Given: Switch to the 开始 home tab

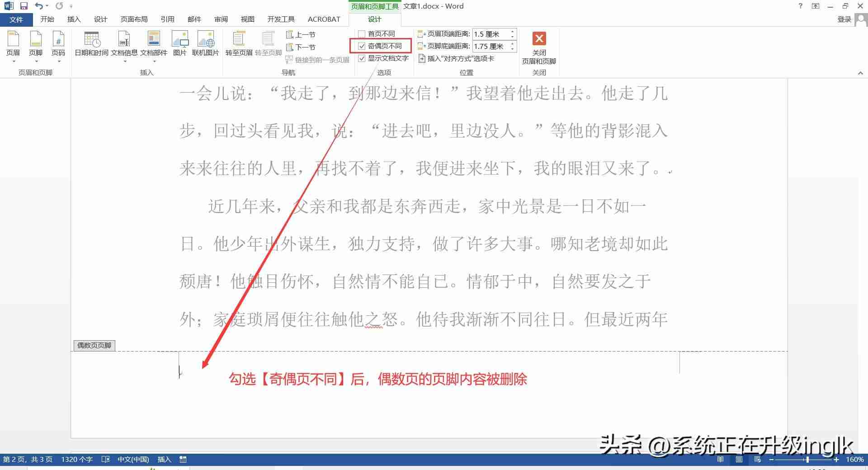Looking at the screenshot, I should pyautogui.click(x=47, y=19).
